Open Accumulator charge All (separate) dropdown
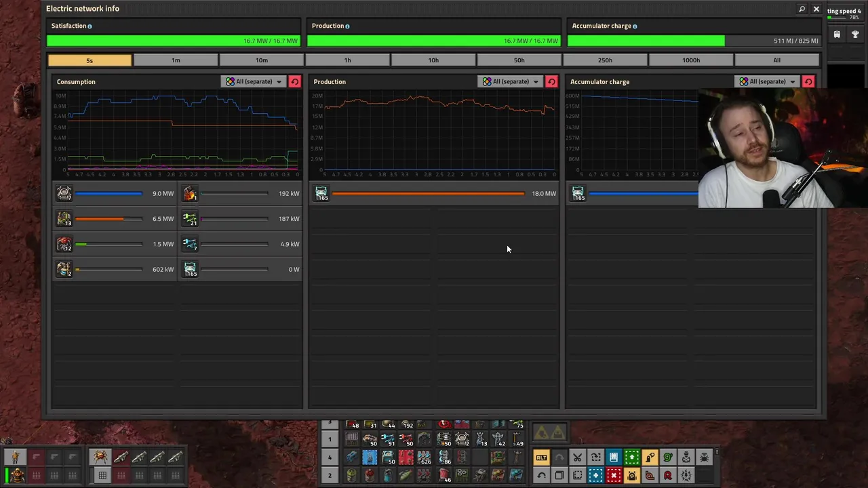868x488 pixels. click(767, 81)
